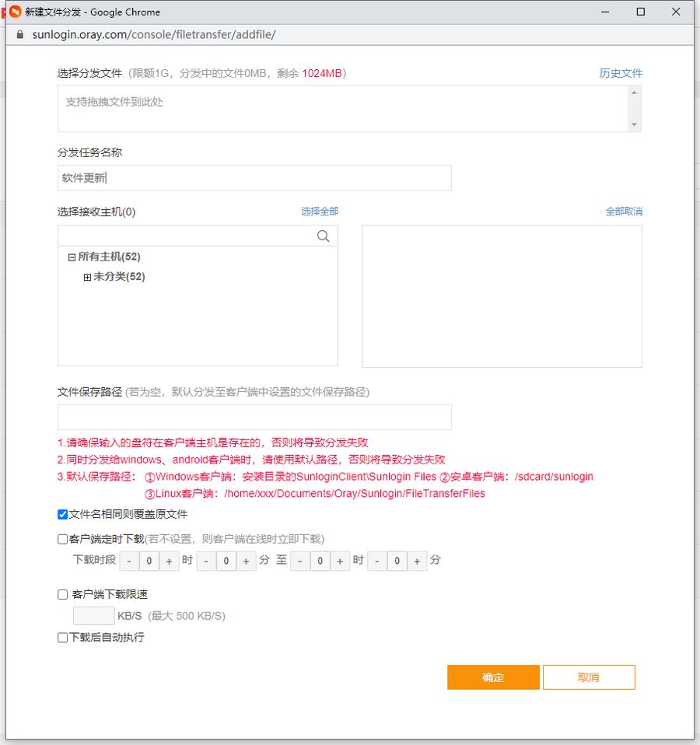Screen dimensions: 700x745
Task: Decrease the end minute with minus button
Action: tap(377, 561)
